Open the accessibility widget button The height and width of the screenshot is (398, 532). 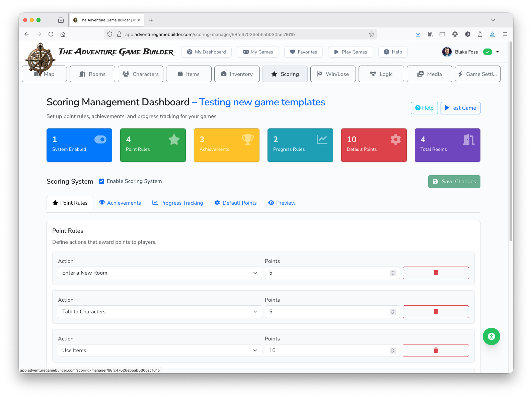click(x=491, y=336)
